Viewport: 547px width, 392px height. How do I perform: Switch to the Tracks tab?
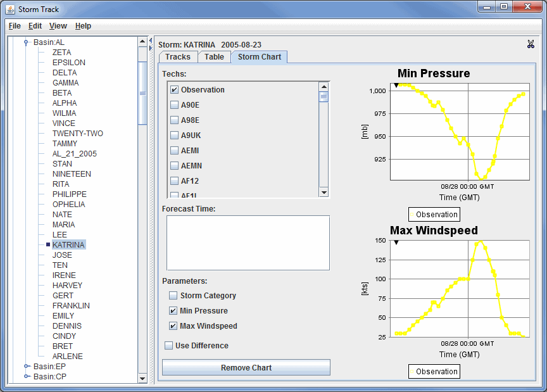click(x=178, y=57)
